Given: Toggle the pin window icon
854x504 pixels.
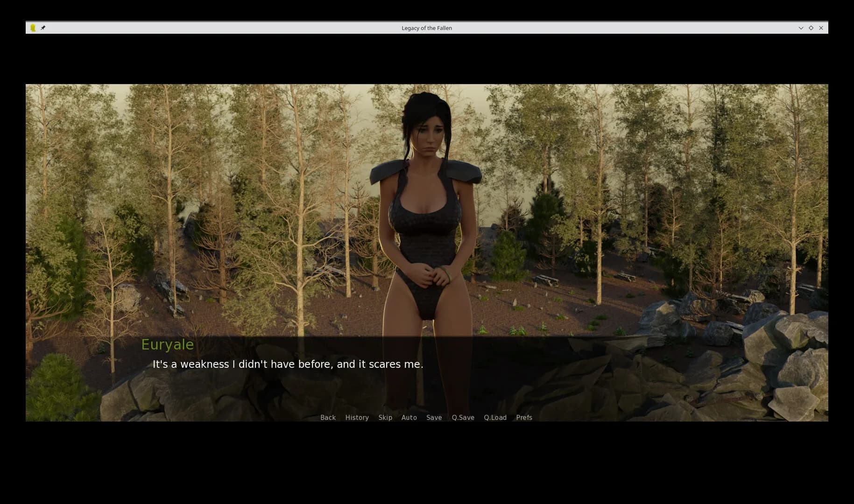Looking at the screenshot, I should 43,28.
